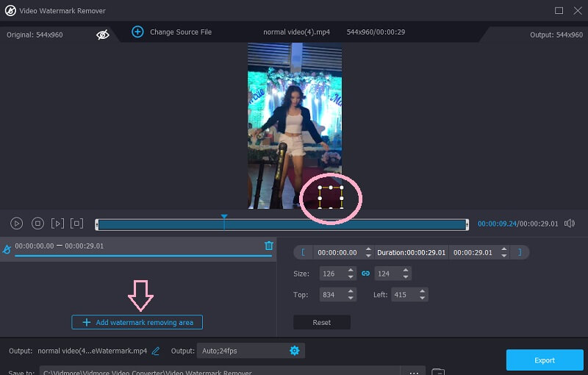Toggle the size aspect ratio link icon
588x375 pixels.
coord(365,274)
